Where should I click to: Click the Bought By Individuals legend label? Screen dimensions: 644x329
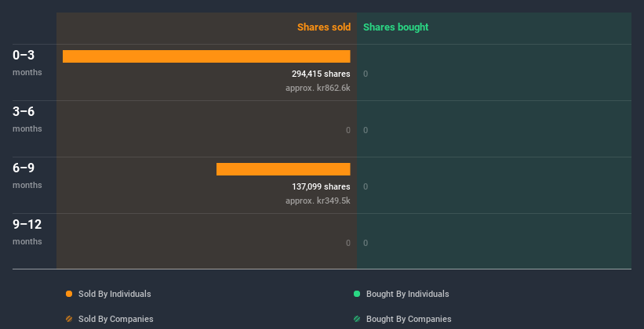coord(407,294)
